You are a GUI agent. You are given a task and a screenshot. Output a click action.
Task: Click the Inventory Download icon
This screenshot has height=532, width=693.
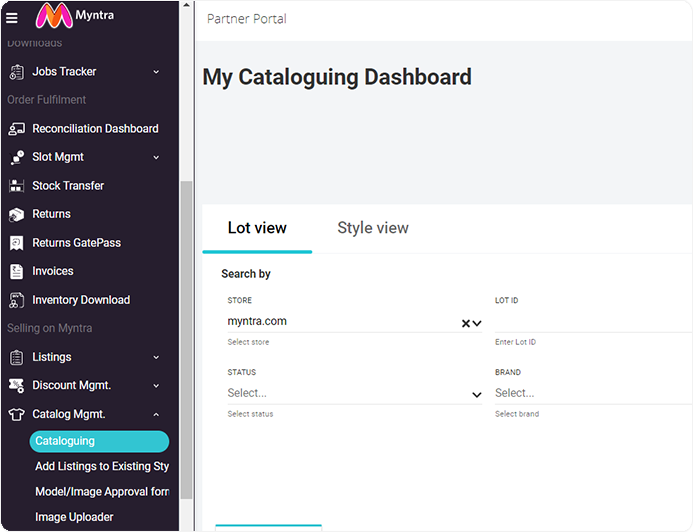point(15,300)
